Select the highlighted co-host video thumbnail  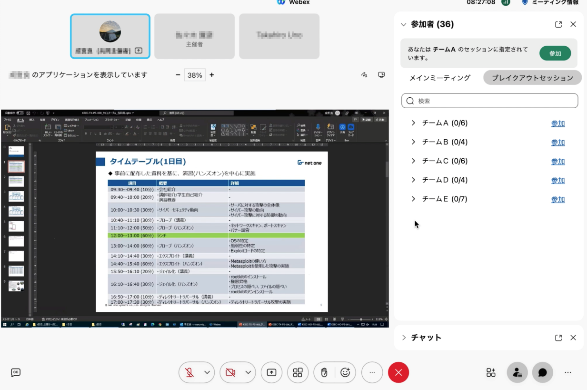[x=110, y=36]
